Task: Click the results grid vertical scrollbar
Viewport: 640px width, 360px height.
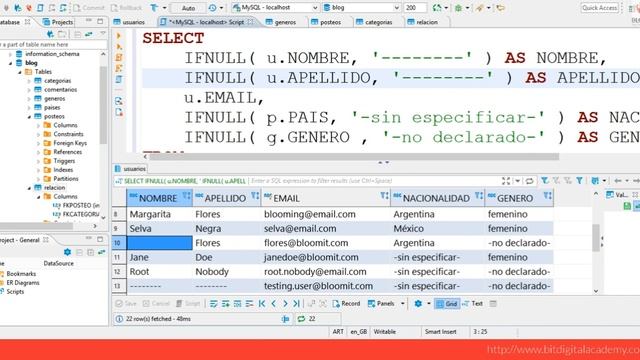Action: point(596,238)
